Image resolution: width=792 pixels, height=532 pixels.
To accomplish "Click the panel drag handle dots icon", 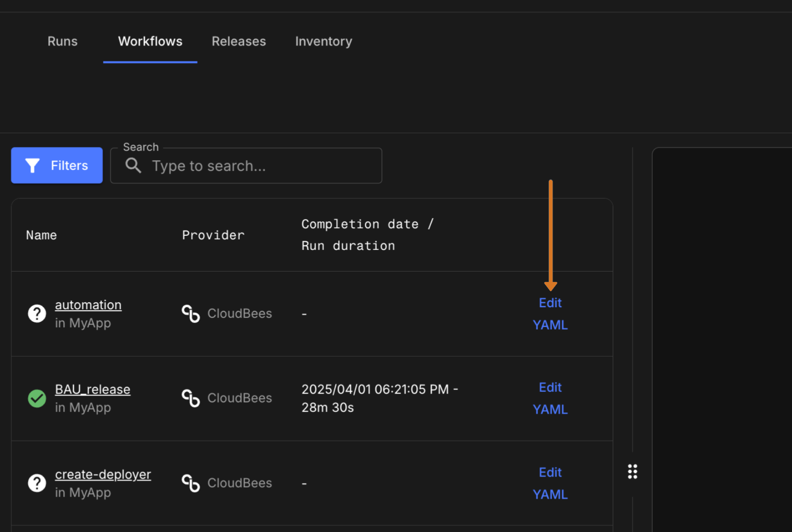I will click(632, 472).
